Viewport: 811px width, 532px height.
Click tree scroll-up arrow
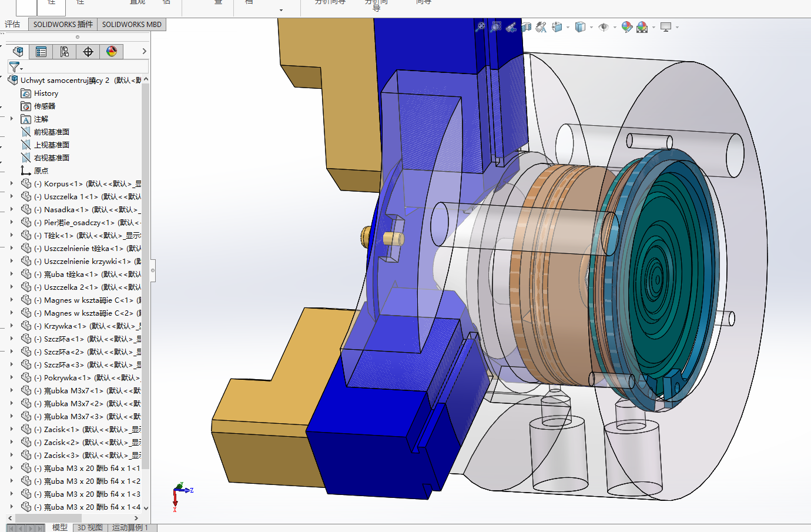[146, 79]
